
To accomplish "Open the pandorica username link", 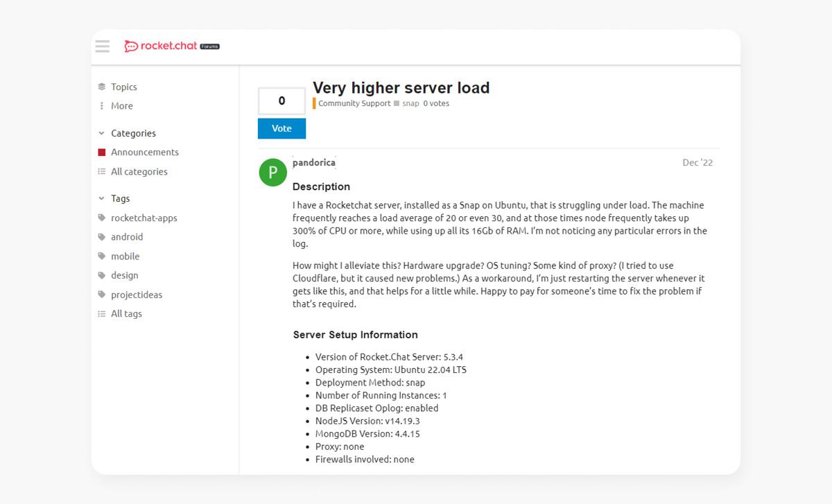I will pyautogui.click(x=314, y=162).
